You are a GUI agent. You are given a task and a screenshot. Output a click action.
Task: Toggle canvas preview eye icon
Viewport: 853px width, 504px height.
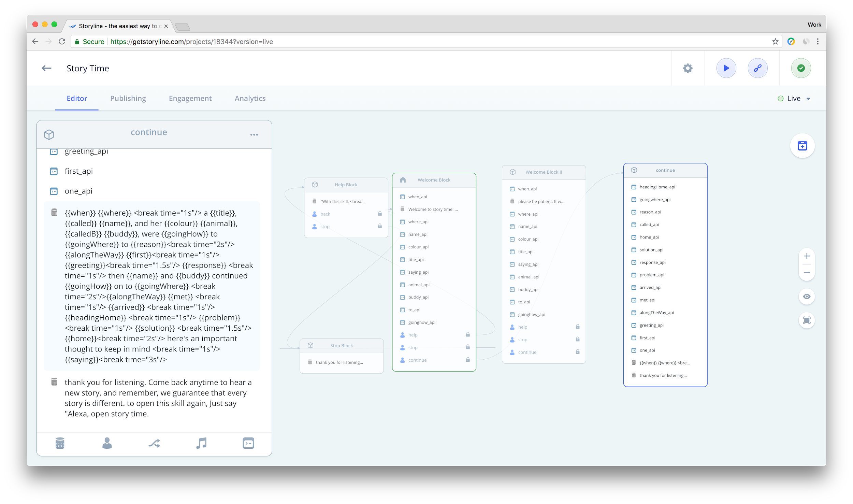tap(807, 297)
